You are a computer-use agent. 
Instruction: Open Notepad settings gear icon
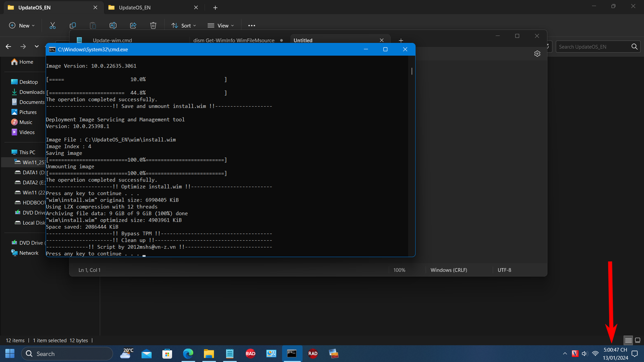(x=537, y=53)
